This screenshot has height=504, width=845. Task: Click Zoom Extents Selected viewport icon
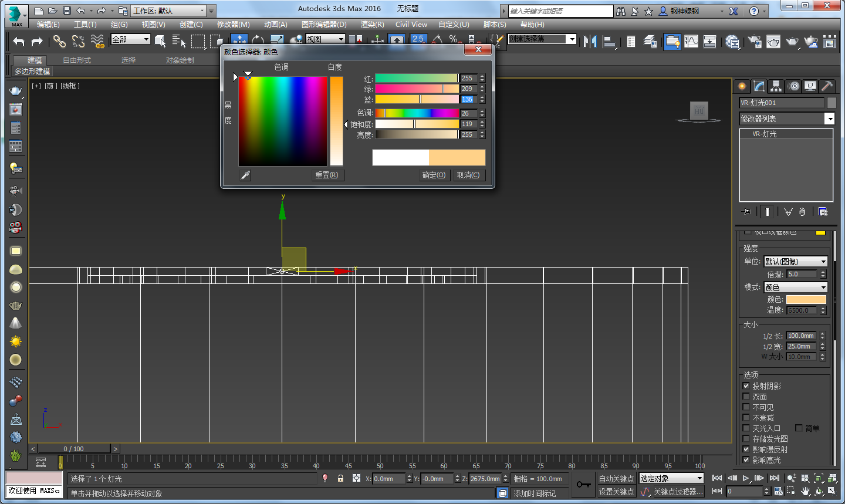click(x=819, y=479)
